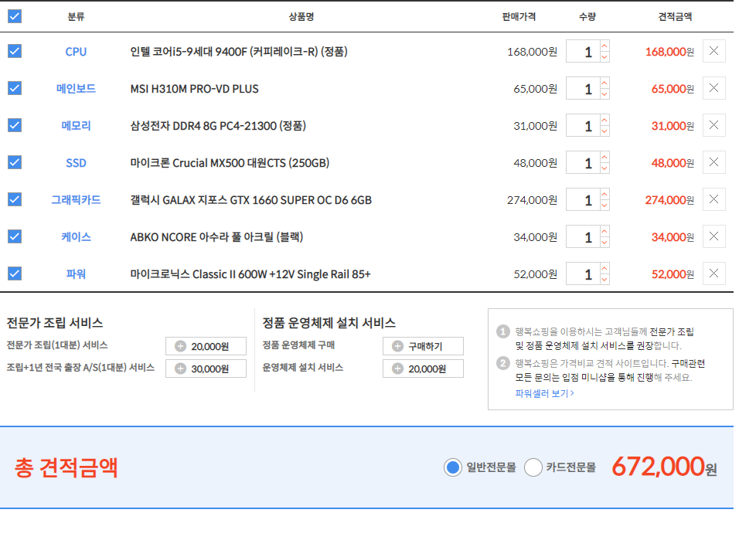Decrease 케이스 quantity with the down arrow
The height and width of the screenshot is (557, 756).
(x=604, y=243)
